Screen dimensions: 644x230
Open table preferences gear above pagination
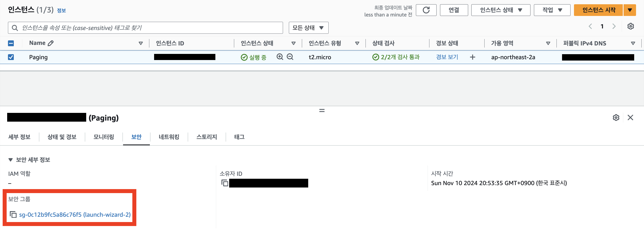click(631, 26)
